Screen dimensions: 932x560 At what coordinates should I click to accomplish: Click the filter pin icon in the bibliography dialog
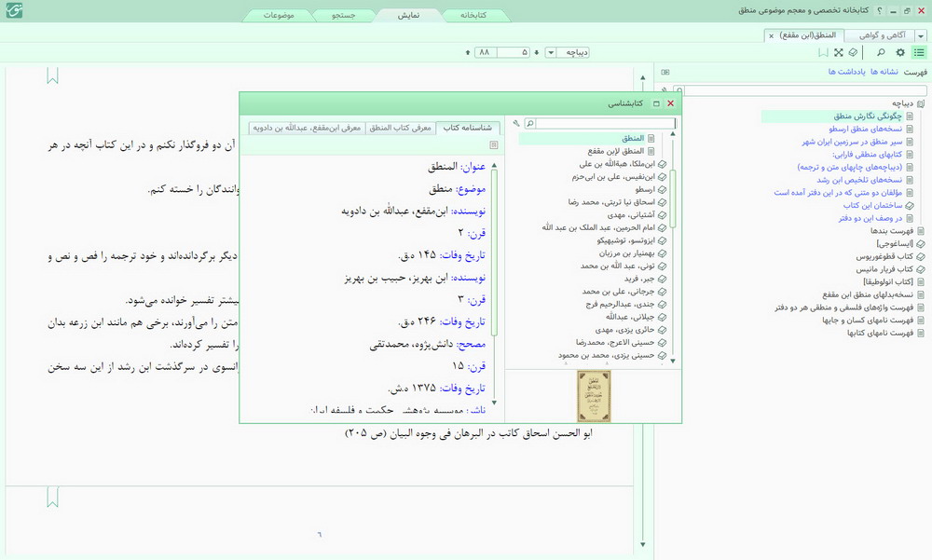pos(516,123)
